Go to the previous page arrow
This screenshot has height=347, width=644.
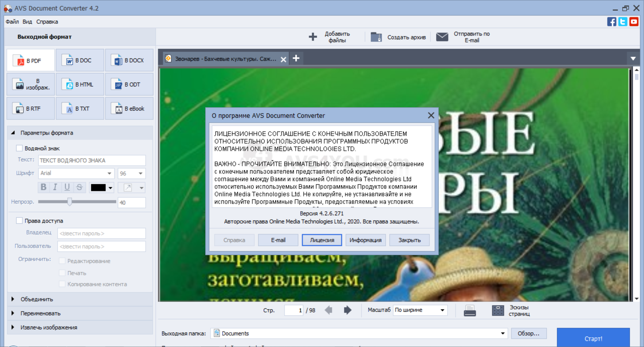[329, 310]
